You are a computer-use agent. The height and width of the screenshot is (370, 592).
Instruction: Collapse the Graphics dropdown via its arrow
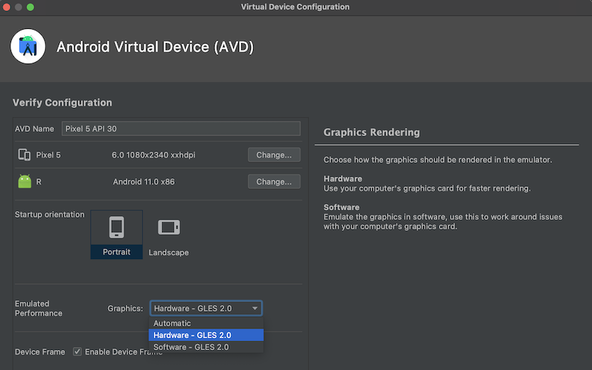[255, 308]
